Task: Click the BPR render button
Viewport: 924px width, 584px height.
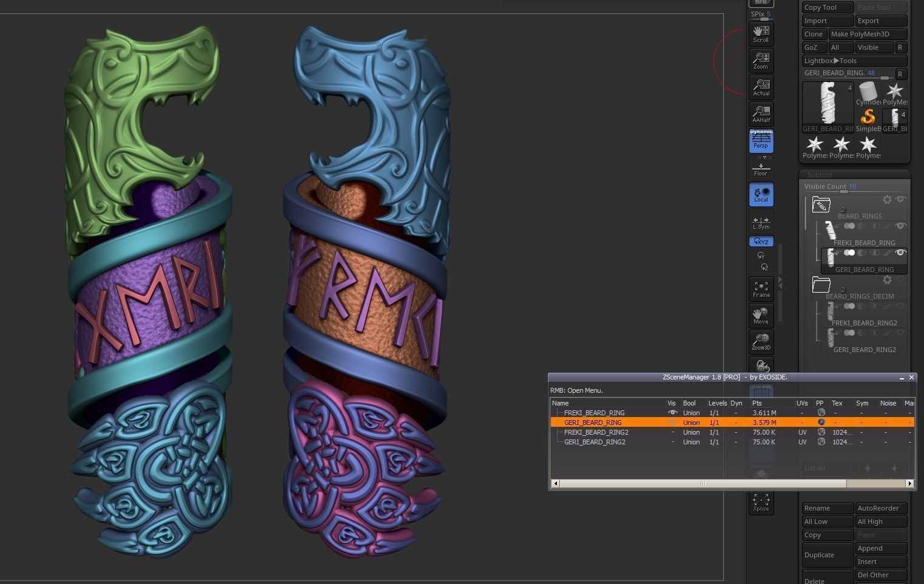Action: [x=761, y=3]
